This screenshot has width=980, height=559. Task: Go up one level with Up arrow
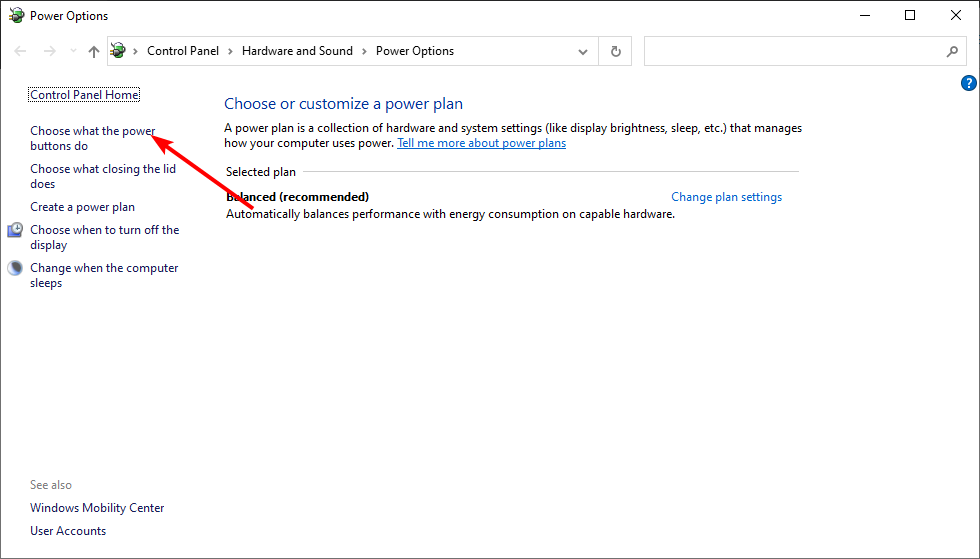(94, 51)
